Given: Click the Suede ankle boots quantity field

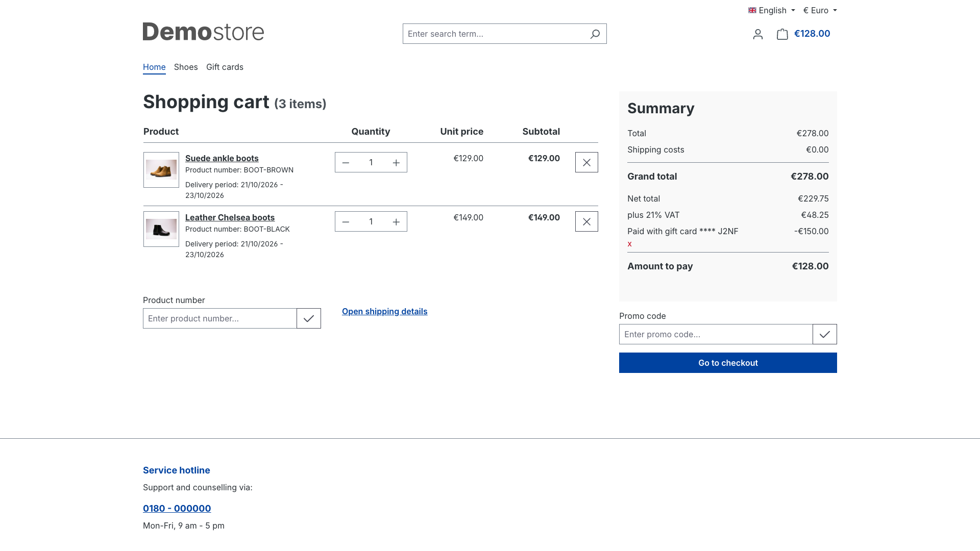Looking at the screenshot, I should pos(371,162).
